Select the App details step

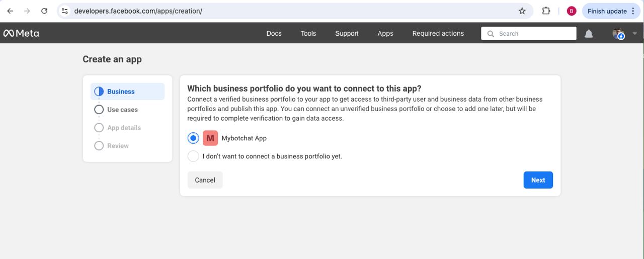click(124, 128)
